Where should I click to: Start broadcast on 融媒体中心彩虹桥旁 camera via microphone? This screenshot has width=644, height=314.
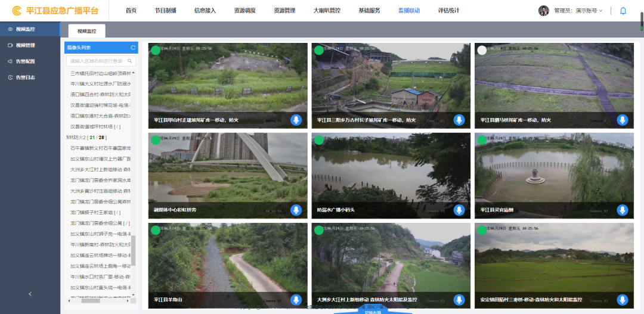296,210
